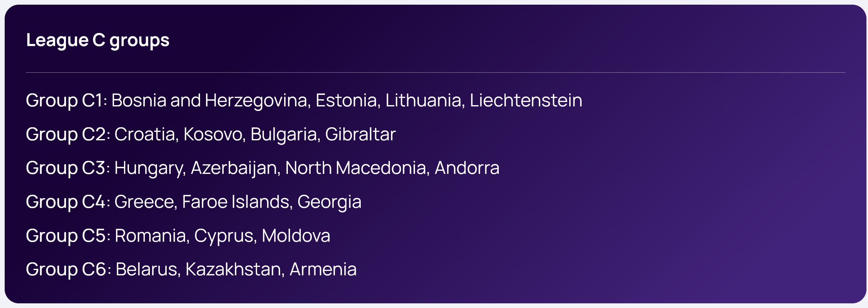Click the word "Andorra"

(467, 168)
